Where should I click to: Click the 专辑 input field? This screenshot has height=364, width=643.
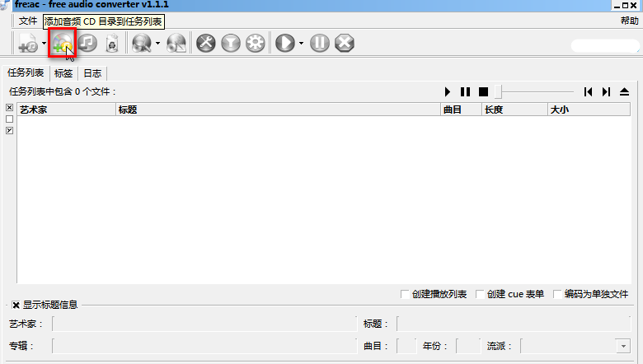click(204, 346)
